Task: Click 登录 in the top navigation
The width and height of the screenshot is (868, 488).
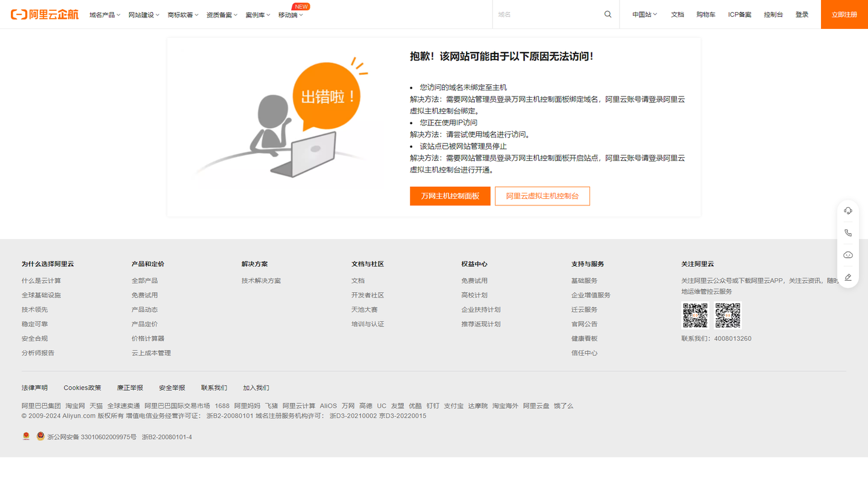Action: coord(802,14)
